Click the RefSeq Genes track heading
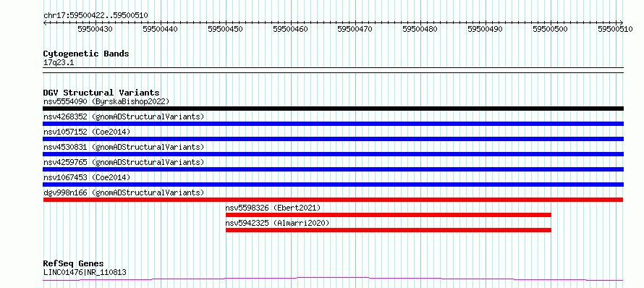 coord(74,263)
